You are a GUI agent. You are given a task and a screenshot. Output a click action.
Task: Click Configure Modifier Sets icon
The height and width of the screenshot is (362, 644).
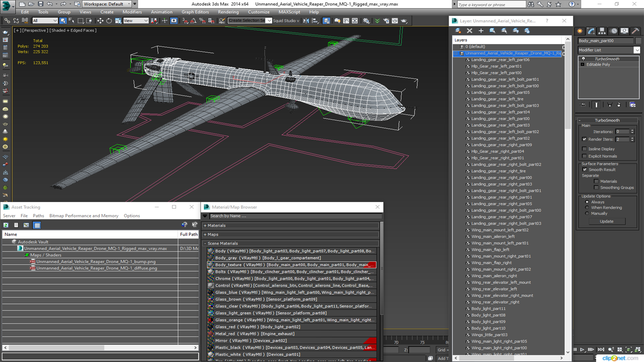pos(633,105)
